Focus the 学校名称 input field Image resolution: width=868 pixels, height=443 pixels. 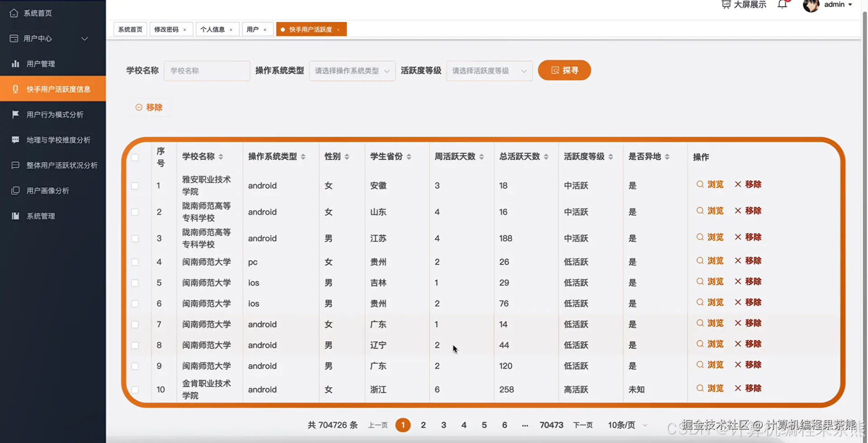pos(207,71)
